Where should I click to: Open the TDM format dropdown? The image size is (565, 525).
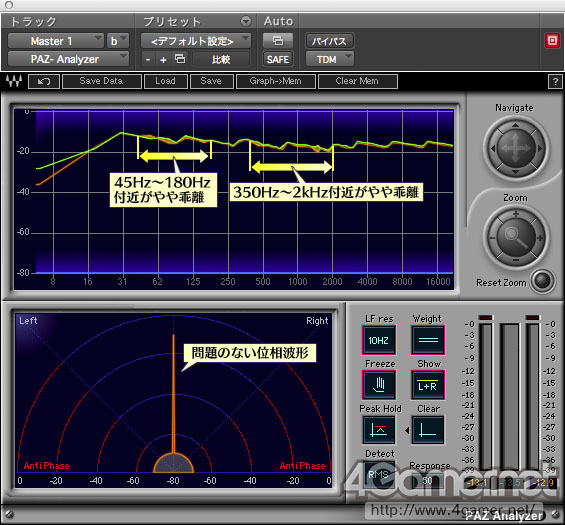329,59
